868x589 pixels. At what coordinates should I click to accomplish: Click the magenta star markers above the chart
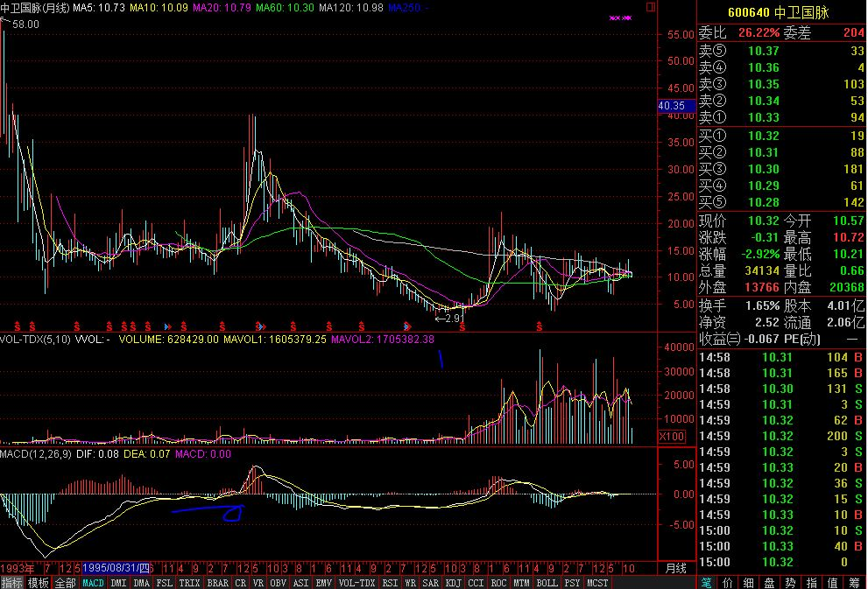620,18
